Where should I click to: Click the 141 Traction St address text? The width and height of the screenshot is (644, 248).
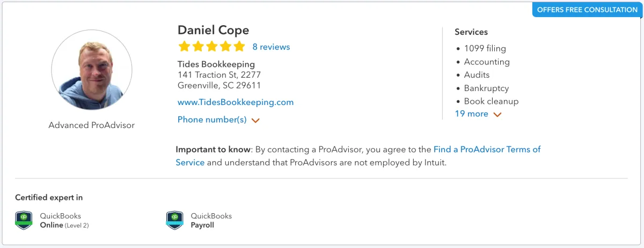219,75
